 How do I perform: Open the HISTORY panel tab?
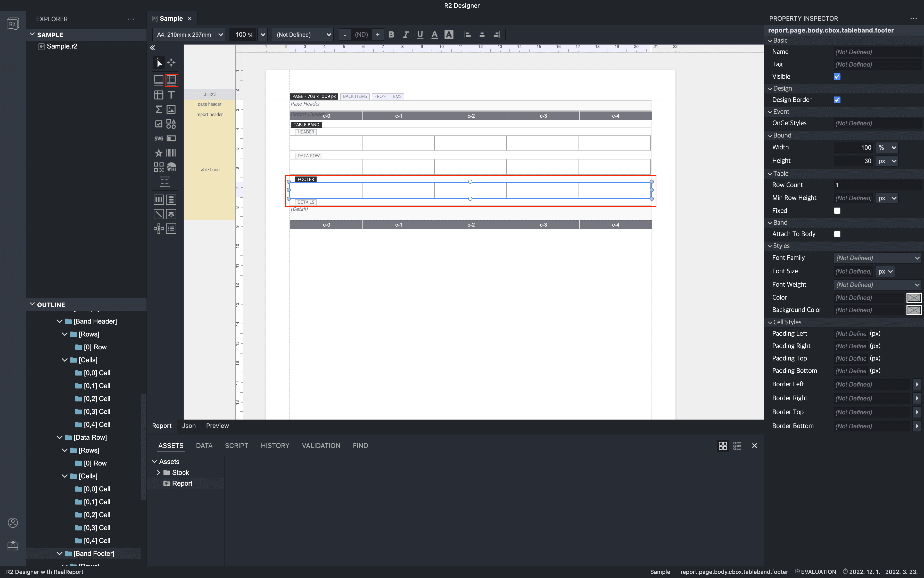[275, 446]
